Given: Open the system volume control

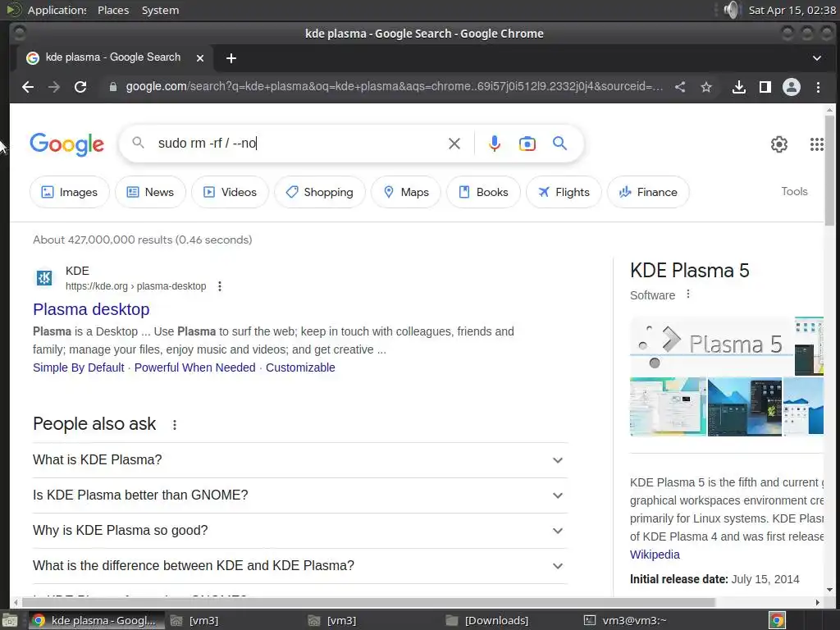Looking at the screenshot, I should pos(731,10).
